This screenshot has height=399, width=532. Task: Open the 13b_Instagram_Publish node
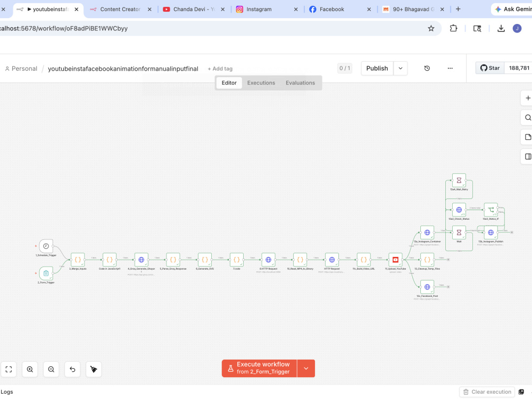click(x=491, y=232)
